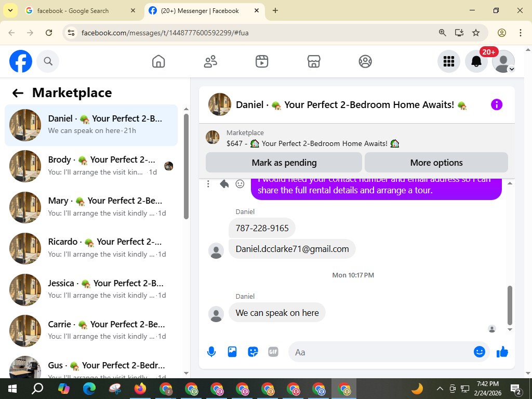Open the Facebook search icon
532x399 pixels.
(x=48, y=61)
